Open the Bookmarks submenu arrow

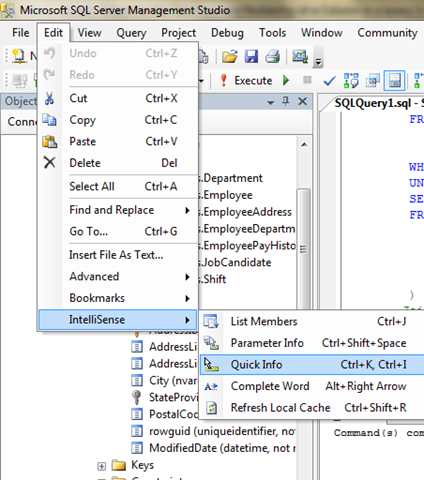(187, 298)
